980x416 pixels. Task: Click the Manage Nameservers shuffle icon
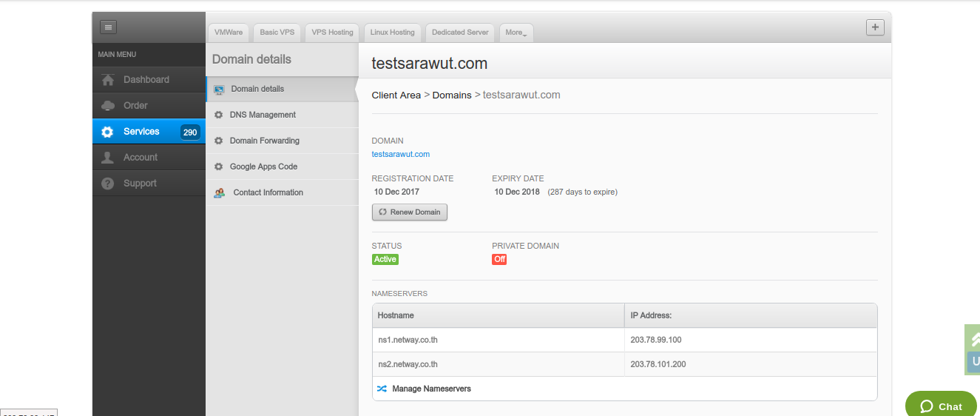(x=382, y=389)
